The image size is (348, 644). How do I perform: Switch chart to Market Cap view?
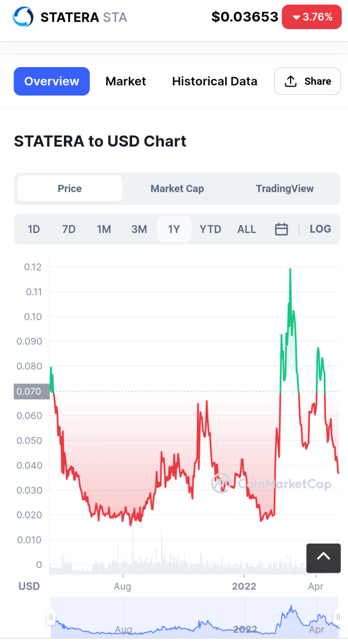pos(177,188)
